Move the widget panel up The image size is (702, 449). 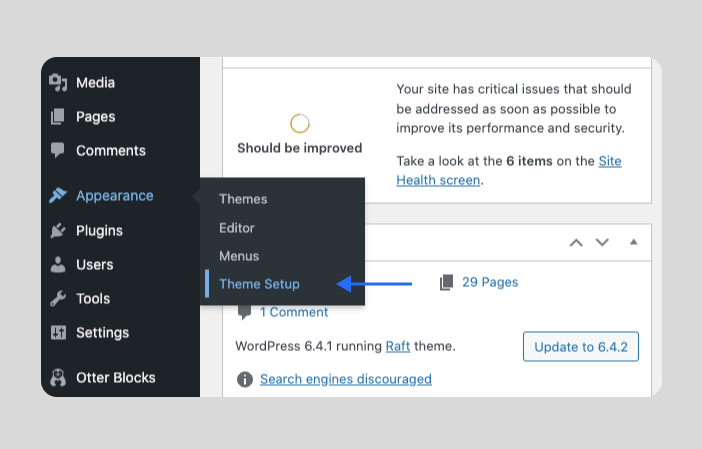[576, 242]
